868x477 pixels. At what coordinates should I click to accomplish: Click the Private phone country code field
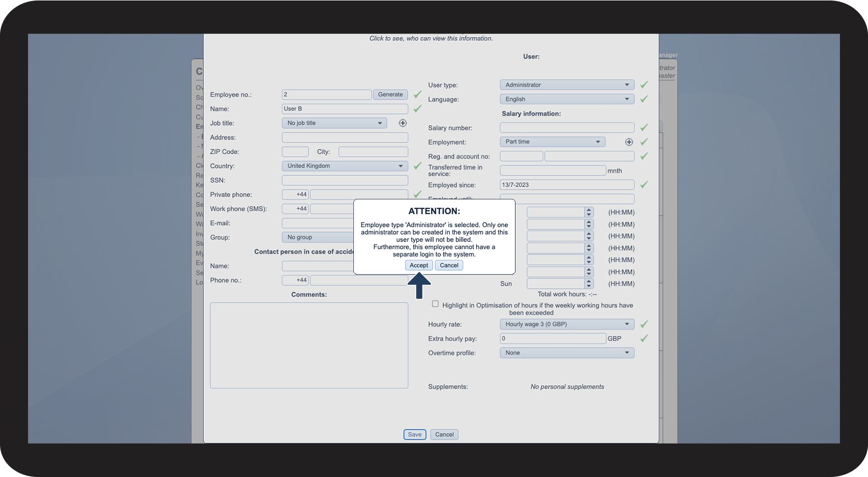pos(295,195)
